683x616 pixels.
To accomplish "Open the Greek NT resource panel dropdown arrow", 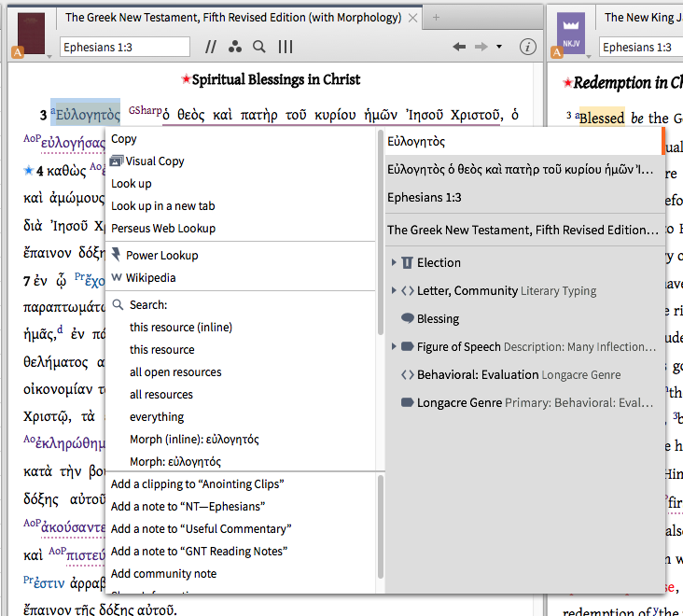I will 49,56.
